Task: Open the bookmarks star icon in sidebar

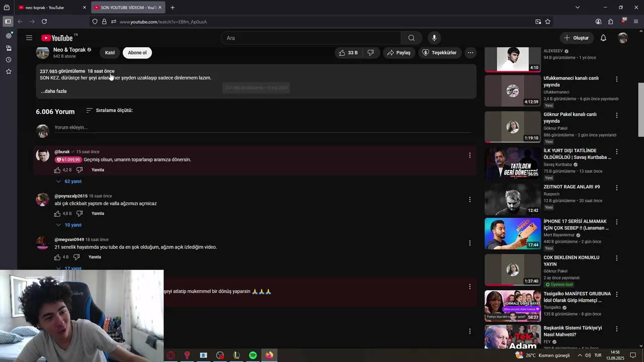Action: click(9, 72)
